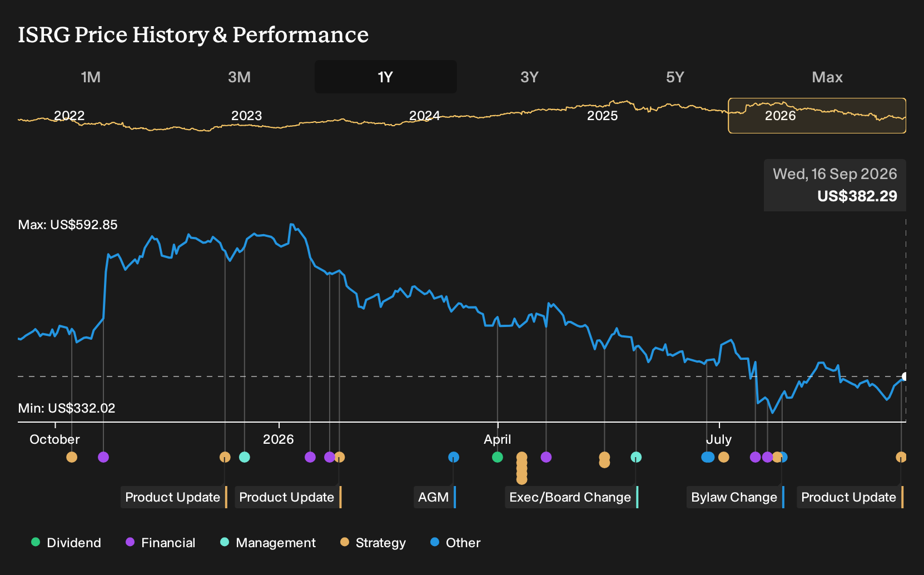Click the first orange Strategy event dot after October
The image size is (924, 575).
(72, 457)
